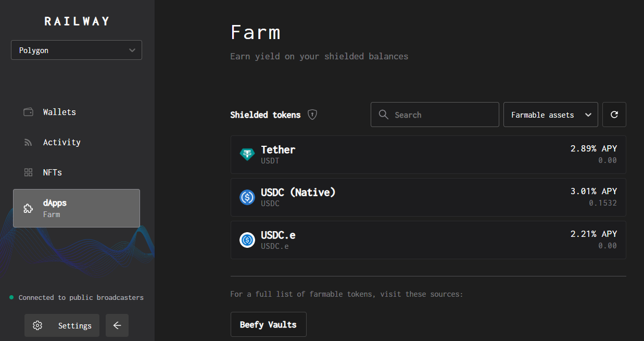Click the dApps puzzle piece icon
644x341 pixels.
tap(29, 208)
